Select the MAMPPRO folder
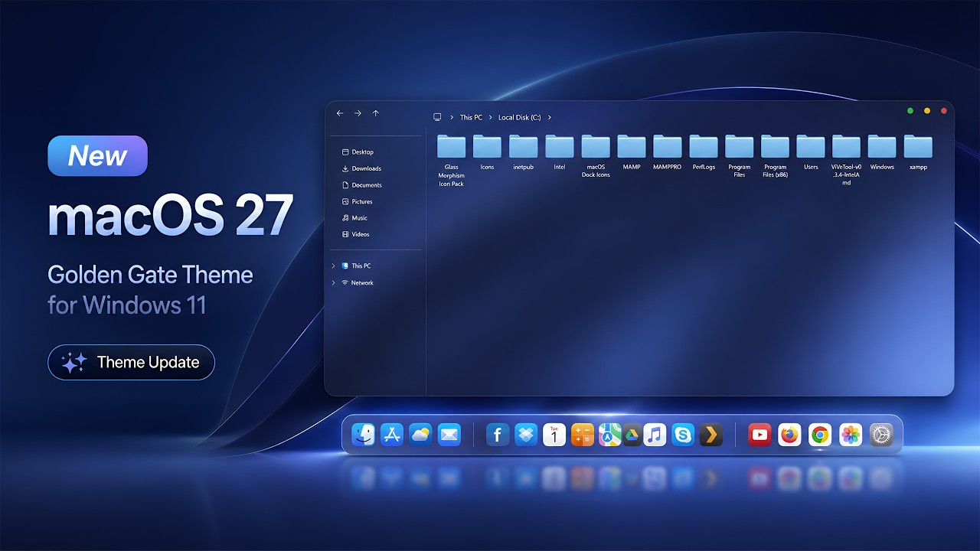Screen dimensions: 980x551 pyautogui.click(x=668, y=152)
